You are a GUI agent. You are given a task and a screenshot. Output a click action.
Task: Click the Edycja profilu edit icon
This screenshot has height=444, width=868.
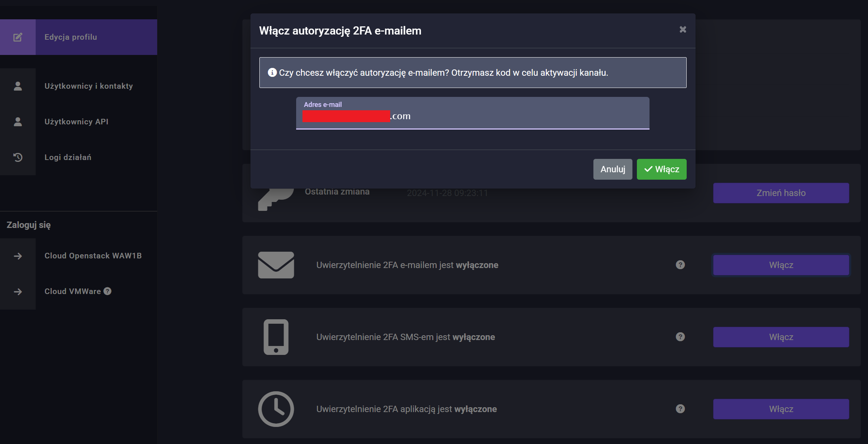tap(18, 37)
